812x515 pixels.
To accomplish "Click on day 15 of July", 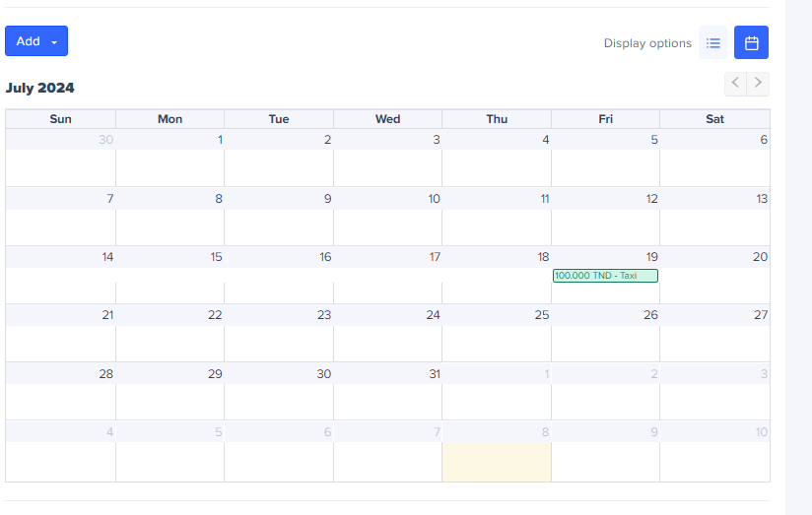I will pyautogui.click(x=216, y=257).
